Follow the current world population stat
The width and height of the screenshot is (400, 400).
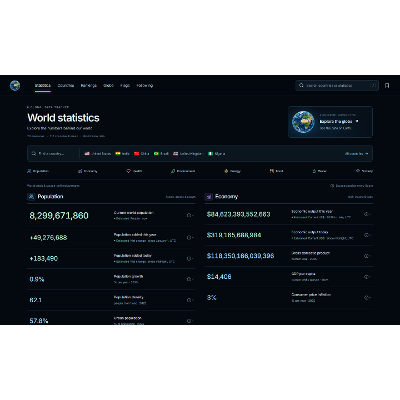click(190, 215)
